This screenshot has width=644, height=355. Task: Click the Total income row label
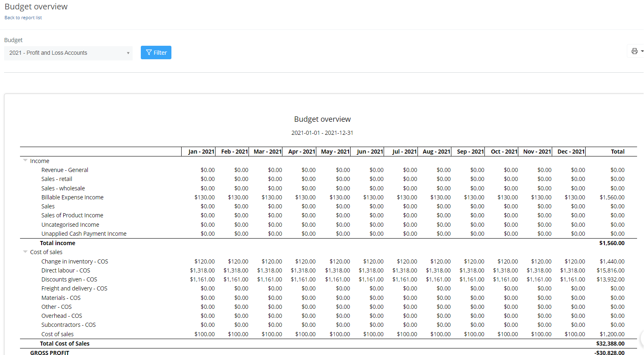58,243
